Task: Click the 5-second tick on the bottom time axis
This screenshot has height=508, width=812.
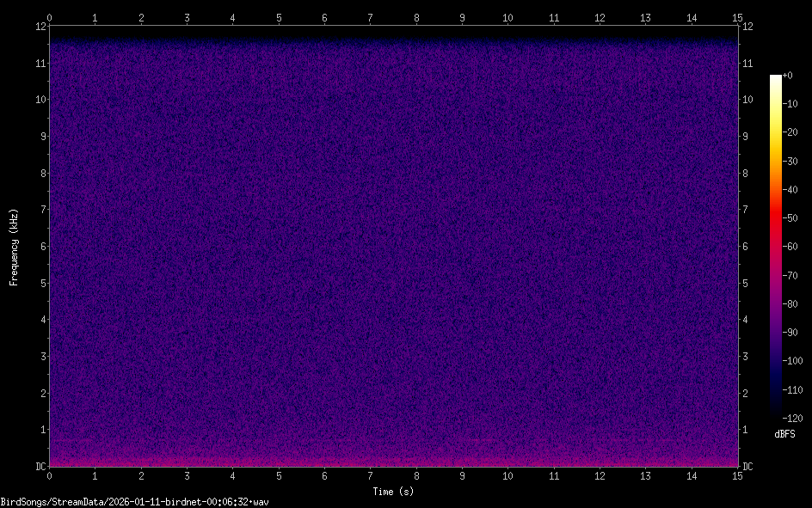Action: [279, 474]
